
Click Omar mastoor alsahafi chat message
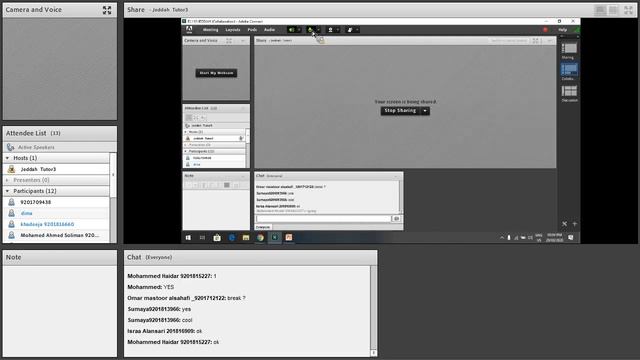pos(187,298)
